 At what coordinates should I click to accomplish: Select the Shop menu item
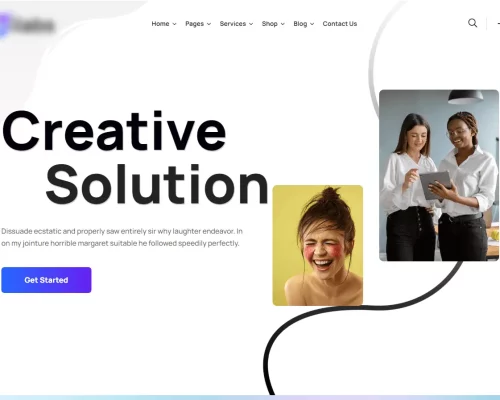(x=270, y=24)
